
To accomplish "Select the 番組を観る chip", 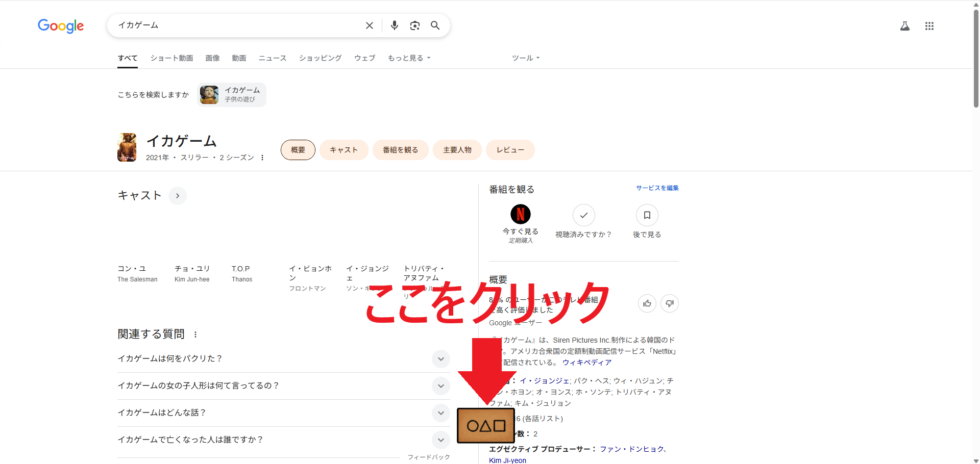I will [x=401, y=150].
